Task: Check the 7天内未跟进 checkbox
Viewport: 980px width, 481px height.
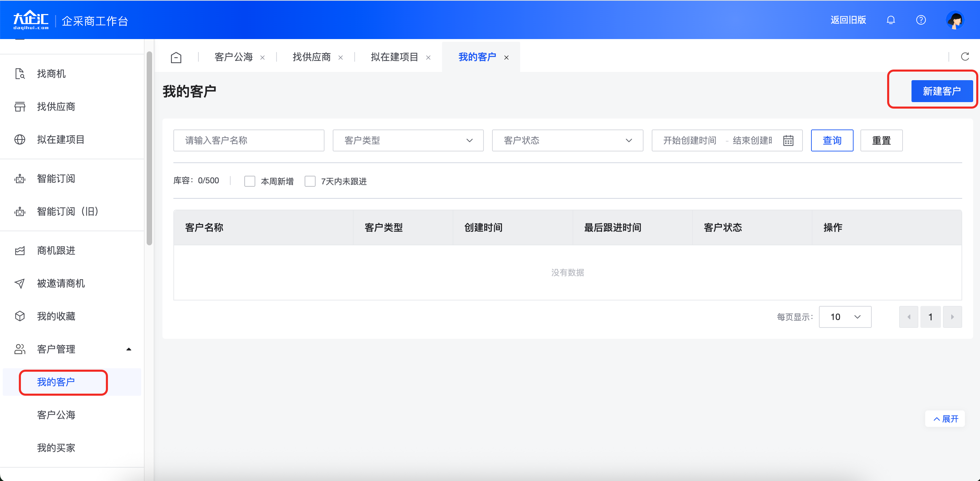Action: click(310, 181)
